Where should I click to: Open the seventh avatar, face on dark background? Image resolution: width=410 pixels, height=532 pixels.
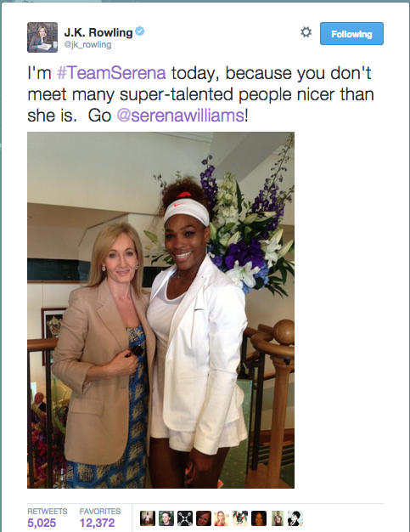(259, 518)
